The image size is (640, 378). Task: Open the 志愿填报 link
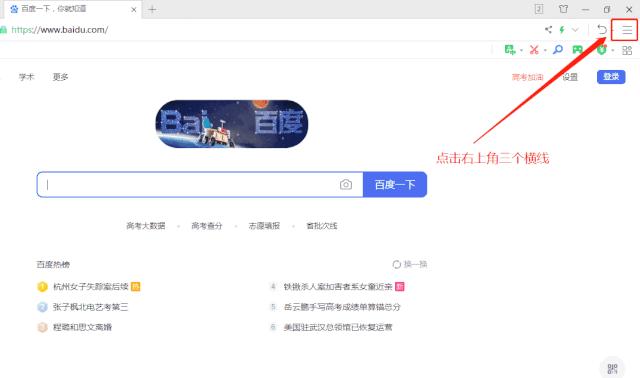coord(264,226)
